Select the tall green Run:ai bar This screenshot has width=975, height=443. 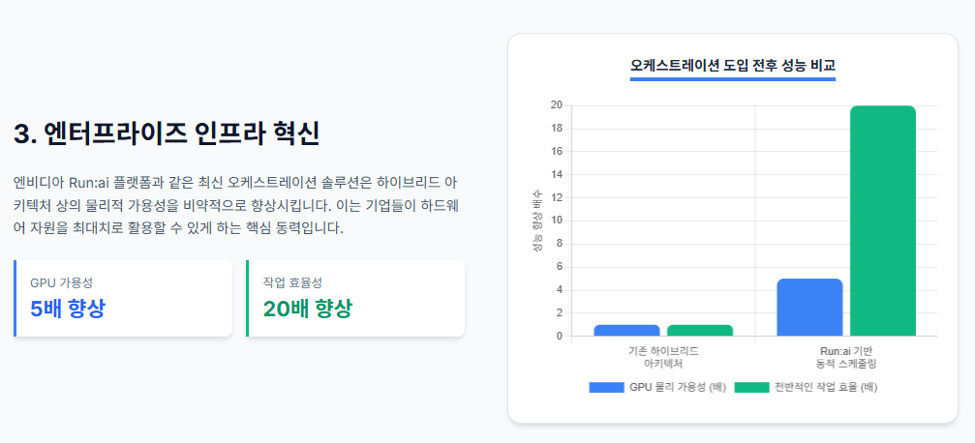click(x=882, y=221)
